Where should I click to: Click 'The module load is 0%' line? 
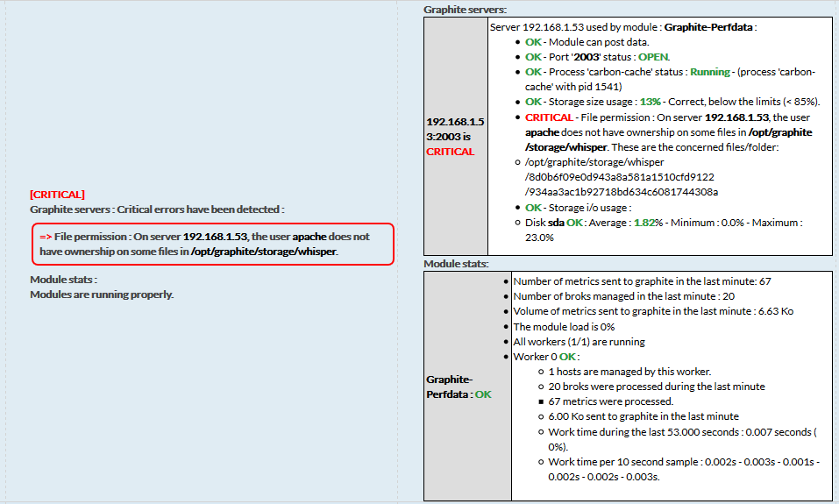click(565, 326)
